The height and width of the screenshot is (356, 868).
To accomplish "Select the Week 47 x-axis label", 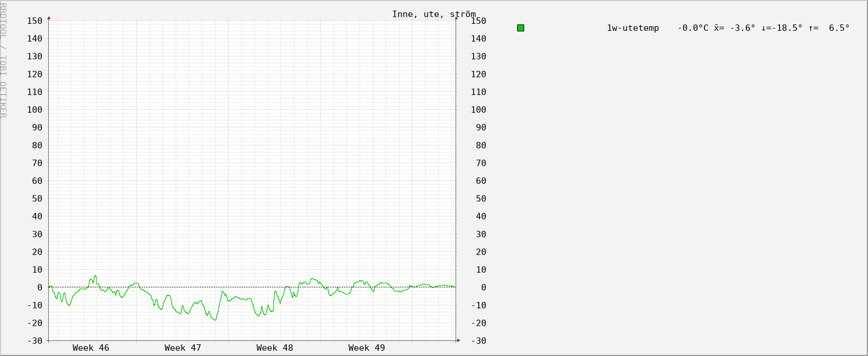I will pos(183,348).
